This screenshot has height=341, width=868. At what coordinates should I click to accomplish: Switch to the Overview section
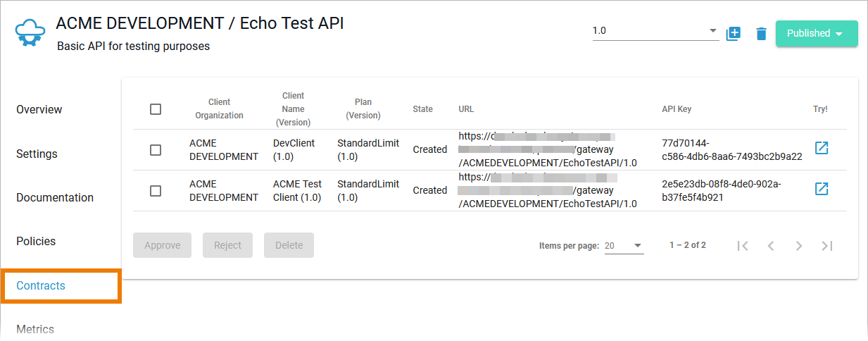pyautogui.click(x=39, y=110)
